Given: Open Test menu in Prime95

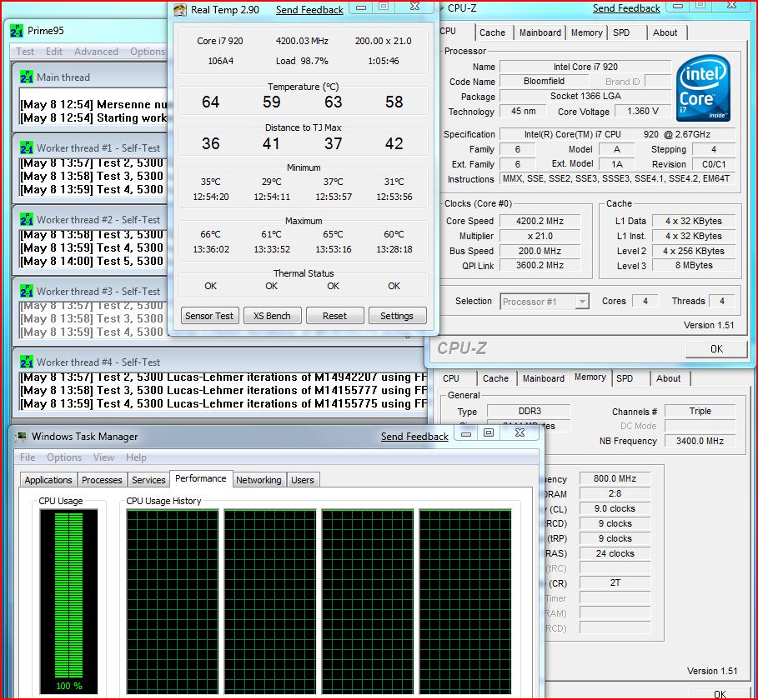Looking at the screenshot, I should pyautogui.click(x=25, y=51).
